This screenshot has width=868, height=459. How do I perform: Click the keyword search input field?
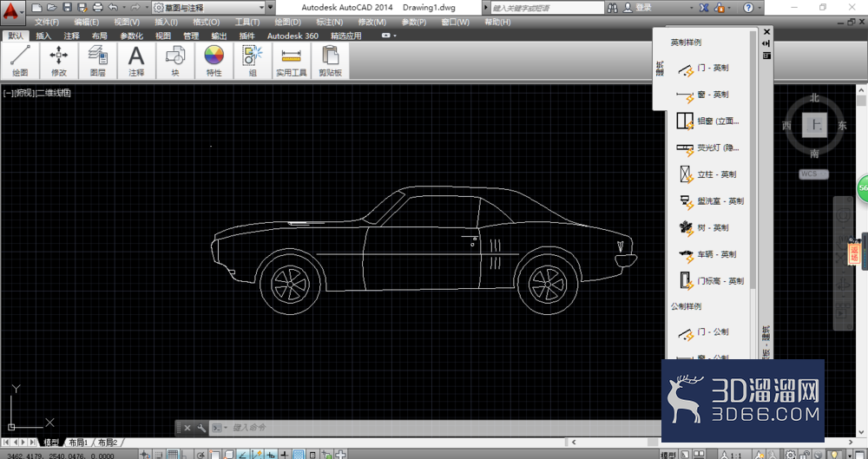click(x=548, y=8)
